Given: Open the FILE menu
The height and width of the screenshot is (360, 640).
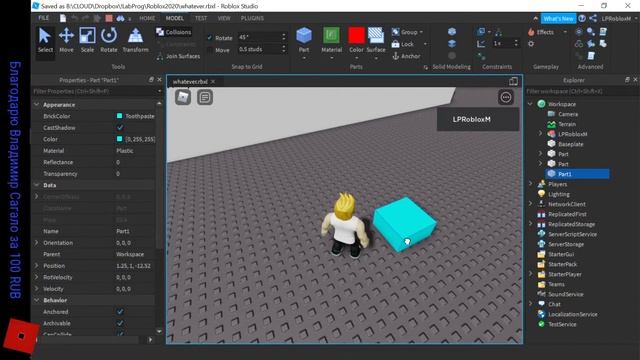Looking at the screenshot, I should pyautogui.click(x=43, y=18).
